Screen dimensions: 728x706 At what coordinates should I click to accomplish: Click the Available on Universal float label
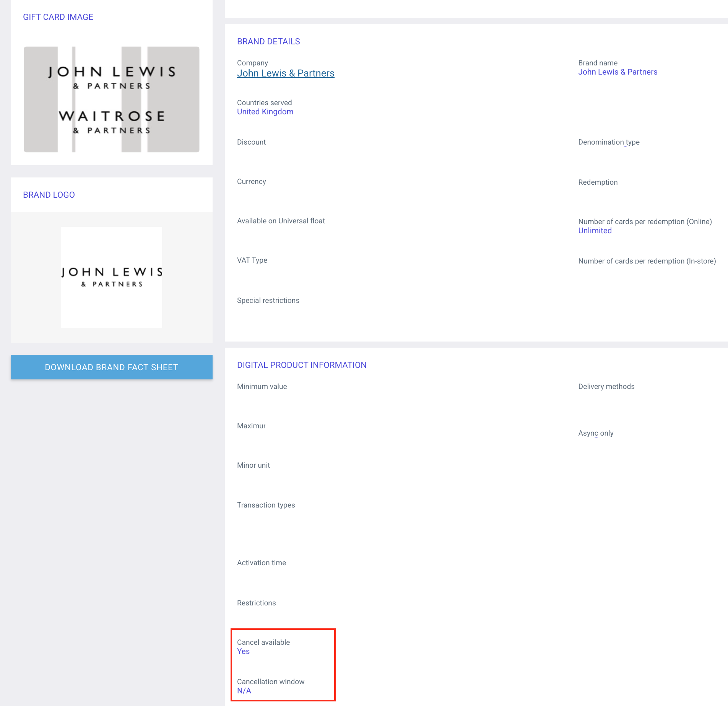[281, 221]
